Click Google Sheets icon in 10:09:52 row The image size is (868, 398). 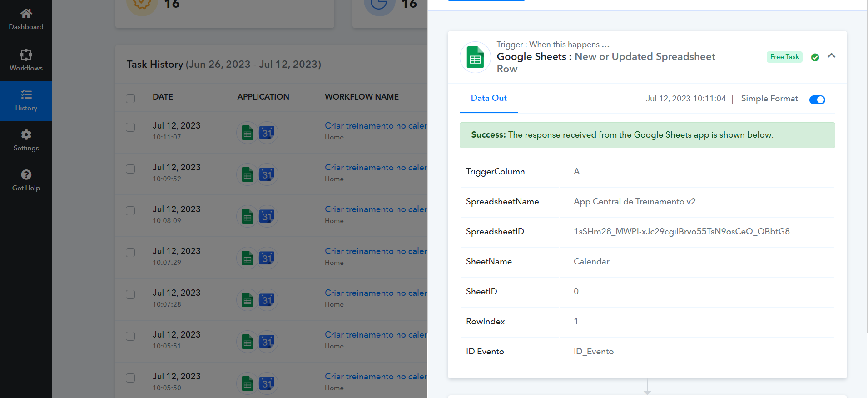coord(248,174)
